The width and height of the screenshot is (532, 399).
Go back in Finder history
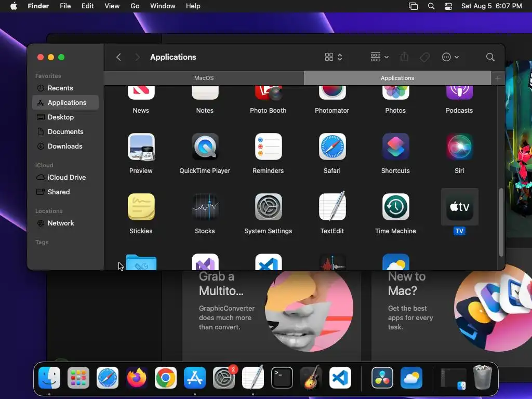(118, 57)
